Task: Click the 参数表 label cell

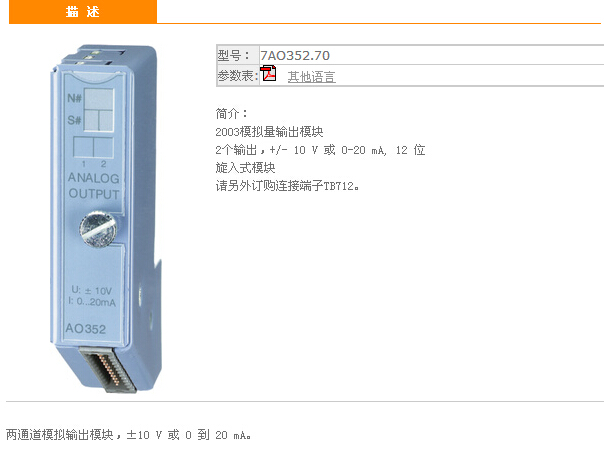Action: coord(238,76)
